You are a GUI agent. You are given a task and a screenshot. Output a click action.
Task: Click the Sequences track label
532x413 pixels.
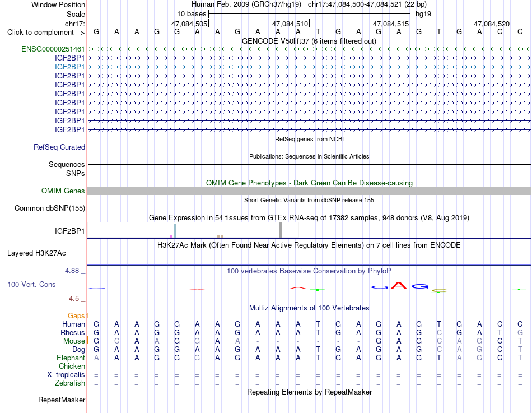pos(67,164)
